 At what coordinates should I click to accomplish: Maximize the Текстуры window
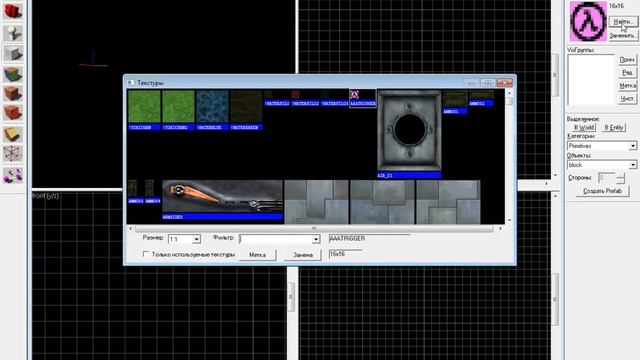click(x=488, y=83)
